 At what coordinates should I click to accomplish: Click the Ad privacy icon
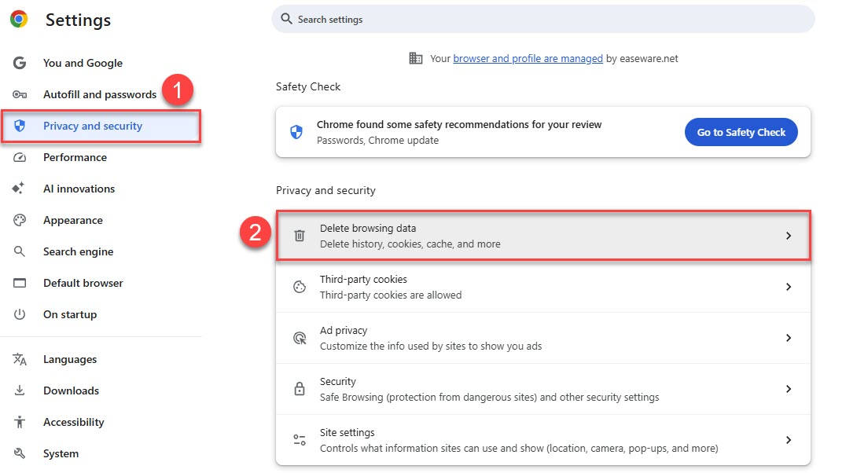[x=300, y=338]
